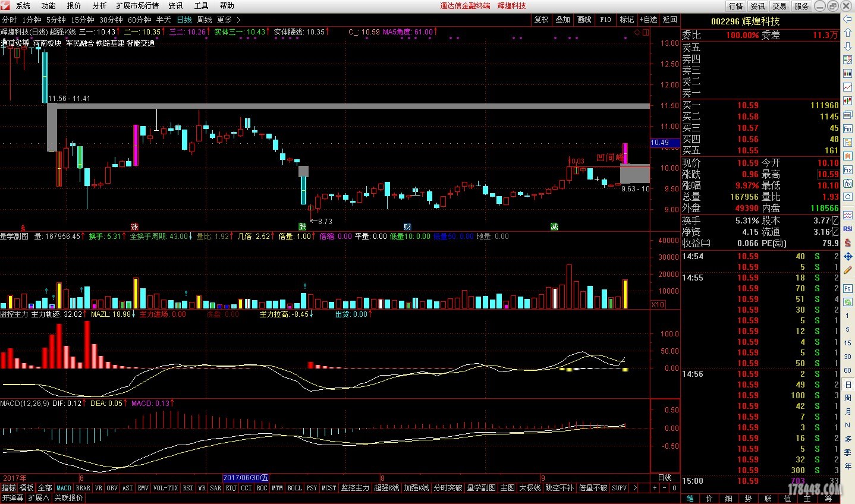Viewport: 855px width, 504px height.
Task: Click the + zoom-in button at the bottom right
Action: click(655, 488)
